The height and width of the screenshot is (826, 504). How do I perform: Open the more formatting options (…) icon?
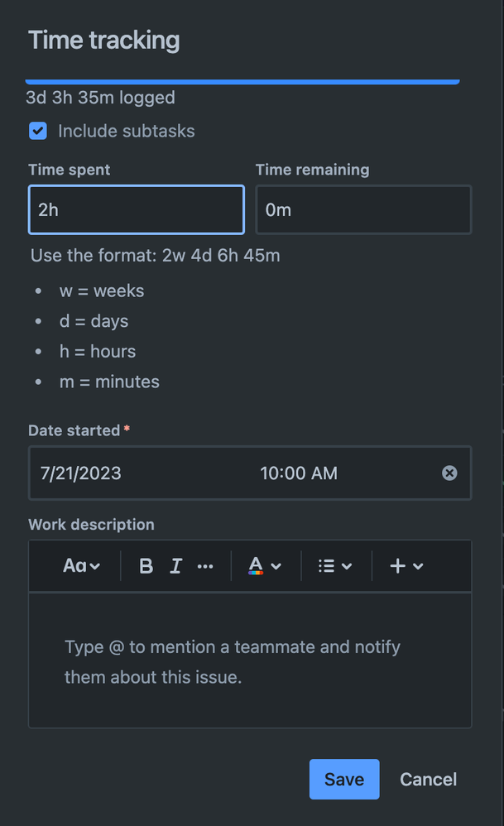coord(205,565)
